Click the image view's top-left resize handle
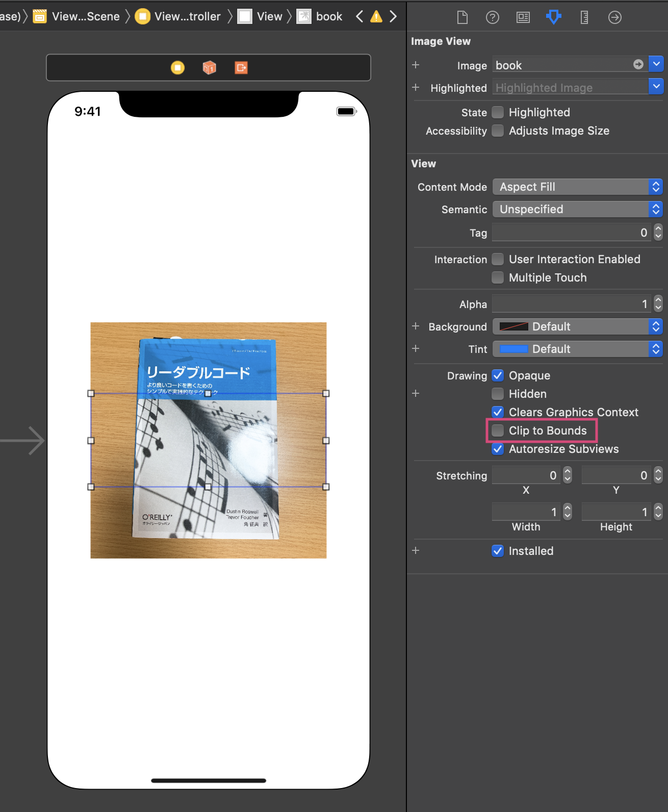The height and width of the screenshot is (812, 668). [91, 393]
